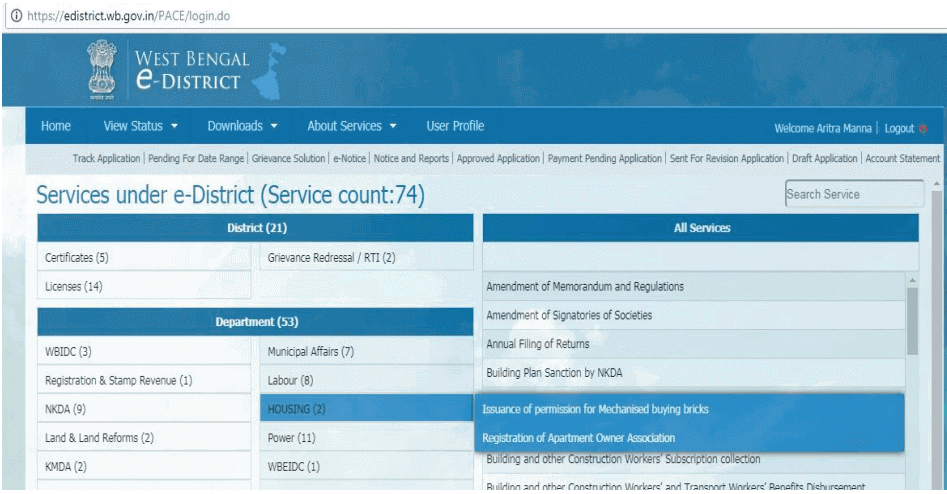Select the KMDA (2) department
This screenshot has width=947, height=494.
(x=144, y=466)
